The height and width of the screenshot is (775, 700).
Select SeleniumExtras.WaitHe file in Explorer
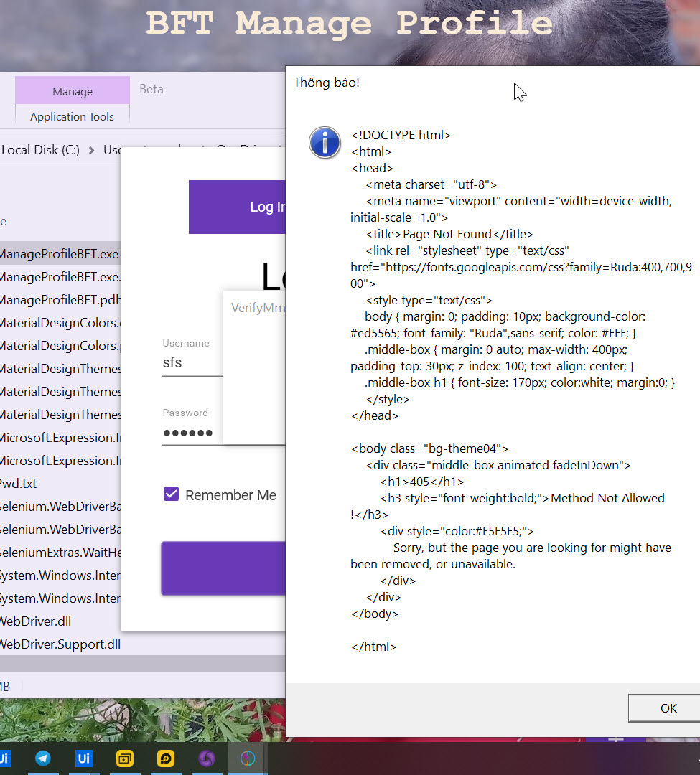pos(60,553)
